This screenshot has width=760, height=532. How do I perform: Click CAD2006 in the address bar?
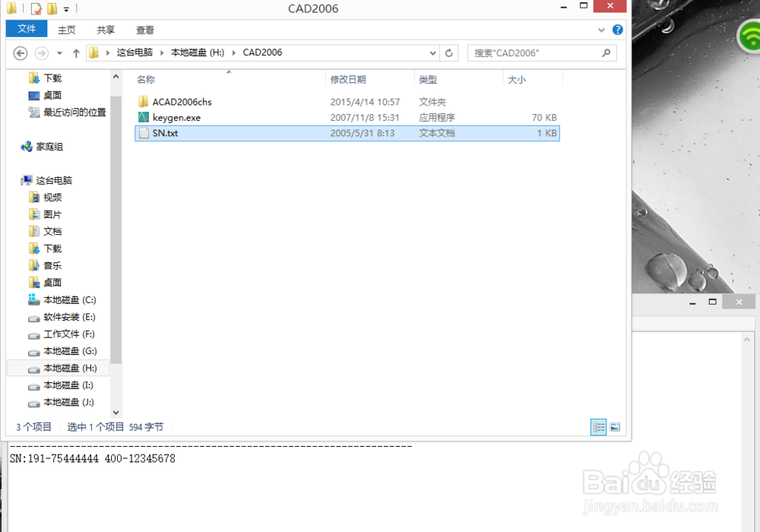pos(262,52)
